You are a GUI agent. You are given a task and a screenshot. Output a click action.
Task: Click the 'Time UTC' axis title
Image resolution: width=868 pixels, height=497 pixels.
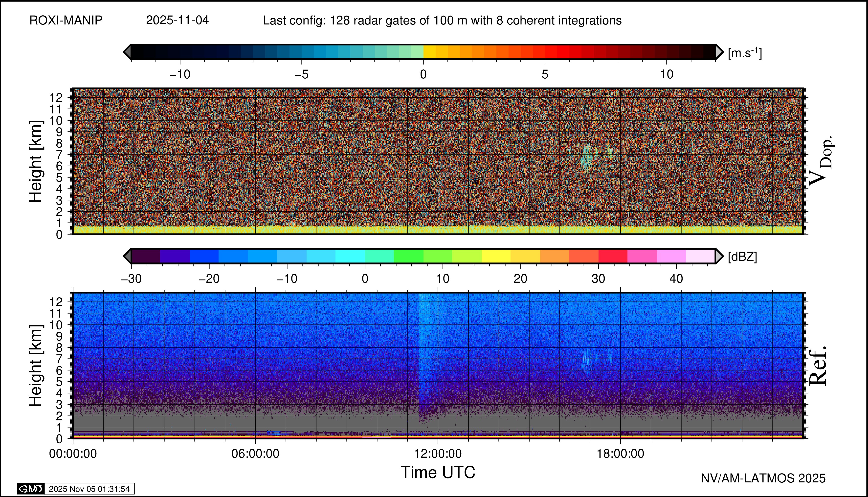pyautogui.click(x=438, y=473)
